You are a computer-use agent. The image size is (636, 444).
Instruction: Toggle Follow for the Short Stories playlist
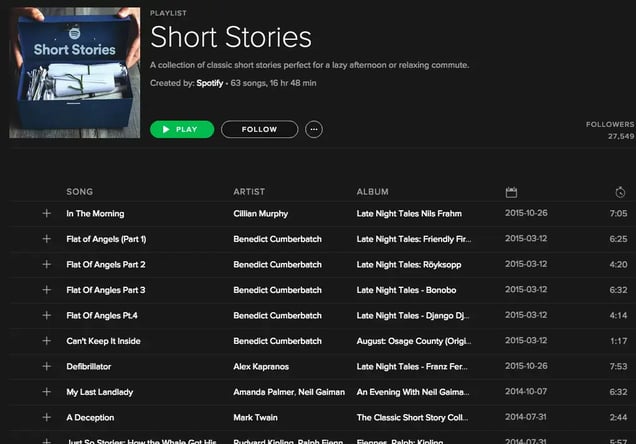tap(259, 129)
